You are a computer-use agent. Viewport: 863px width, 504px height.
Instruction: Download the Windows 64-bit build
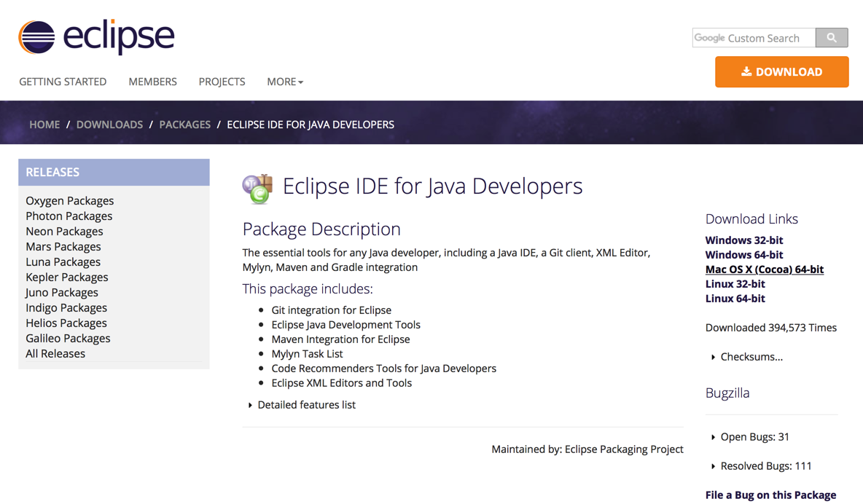[743, 255]
